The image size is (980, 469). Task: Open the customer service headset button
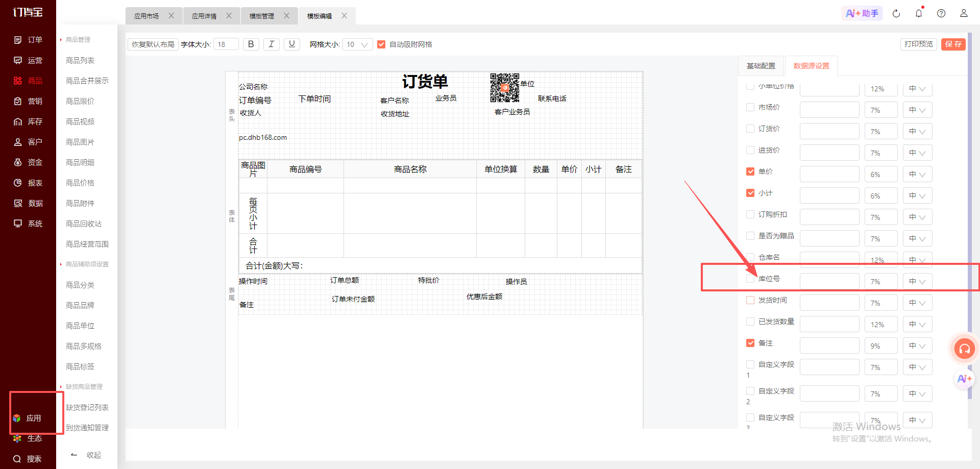[x=964, y=349]
